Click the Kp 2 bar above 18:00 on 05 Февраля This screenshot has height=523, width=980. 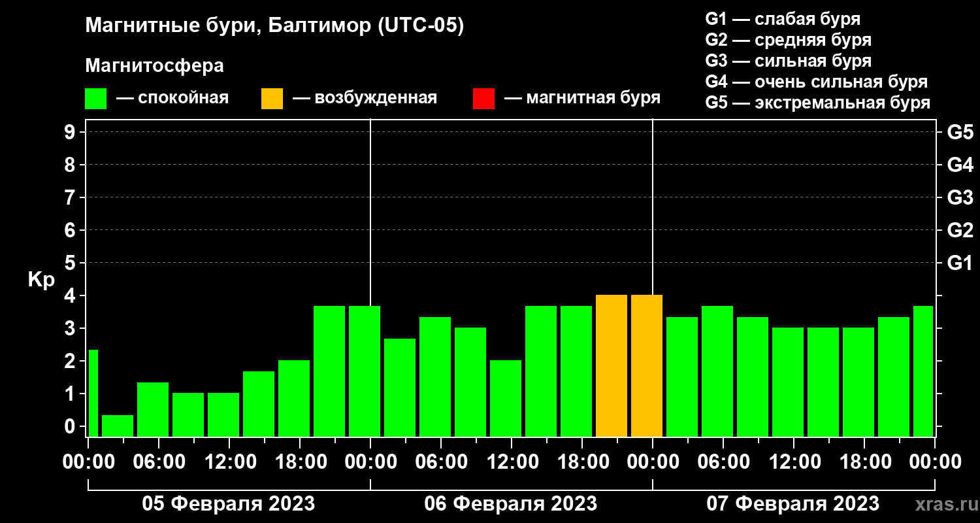tap(294, 398)
